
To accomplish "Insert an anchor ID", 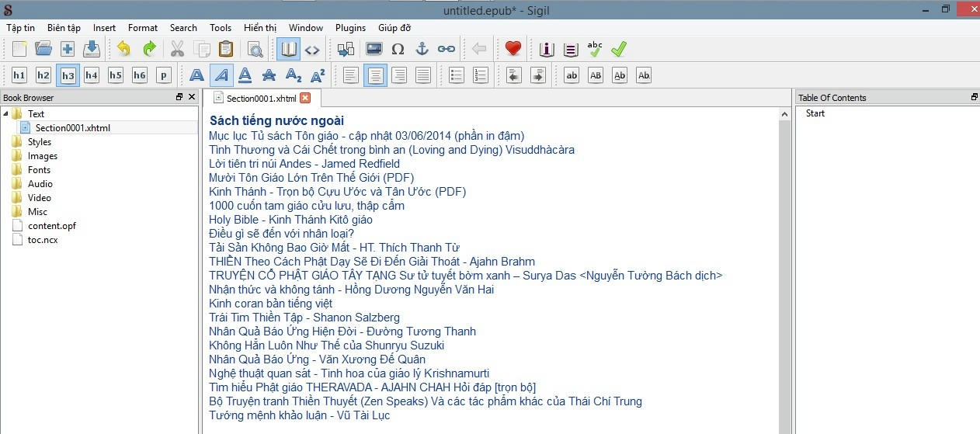I will [422, 49].
